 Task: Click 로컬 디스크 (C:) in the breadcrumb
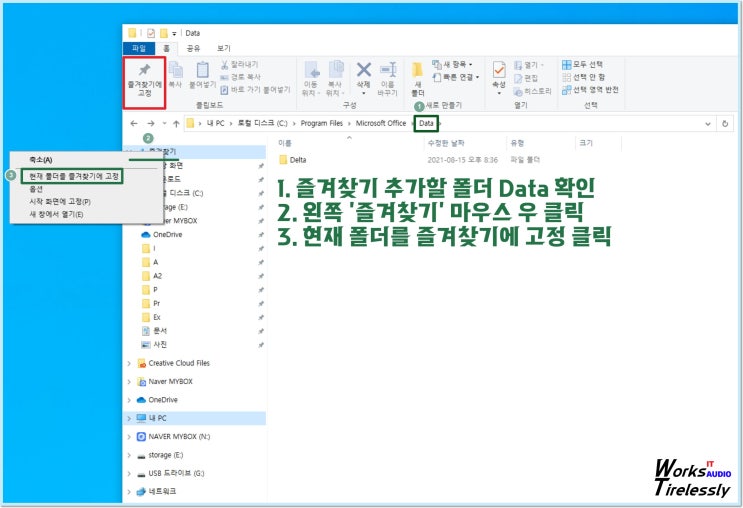click(263, 123)
